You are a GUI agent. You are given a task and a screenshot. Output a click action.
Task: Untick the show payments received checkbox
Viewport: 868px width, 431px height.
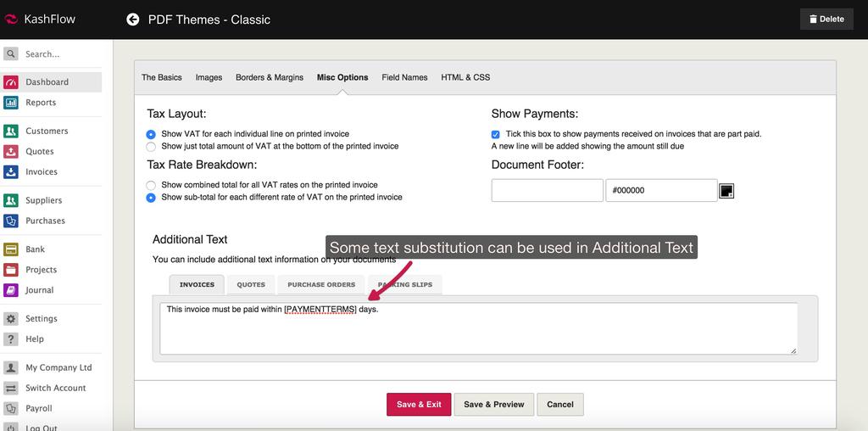coord(496,134)
